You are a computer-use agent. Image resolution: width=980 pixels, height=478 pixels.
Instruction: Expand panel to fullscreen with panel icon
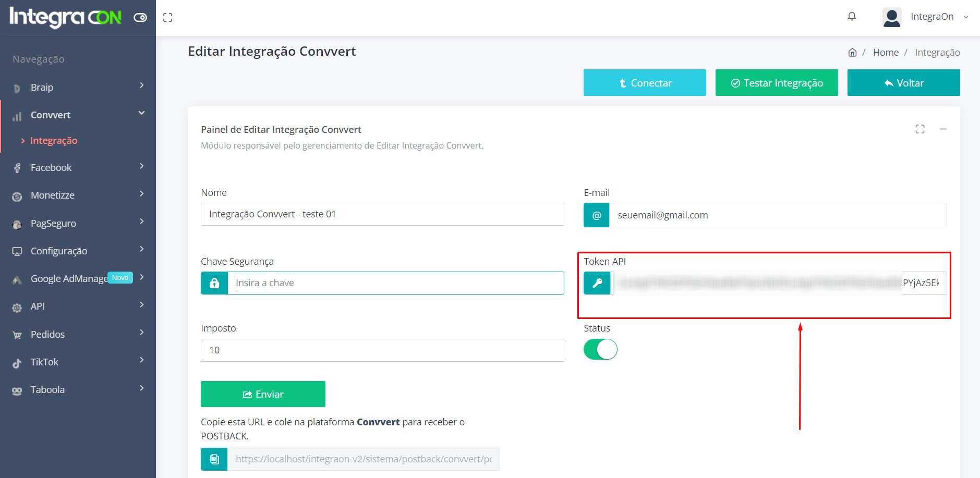920,129
